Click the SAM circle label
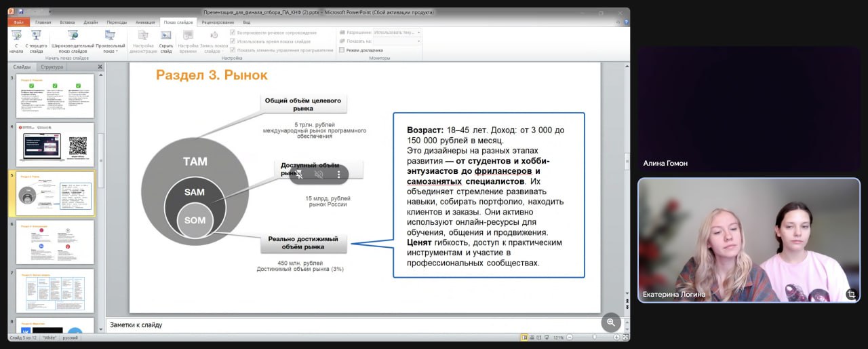This screenshot has width=868, height=349. point(195,192)
